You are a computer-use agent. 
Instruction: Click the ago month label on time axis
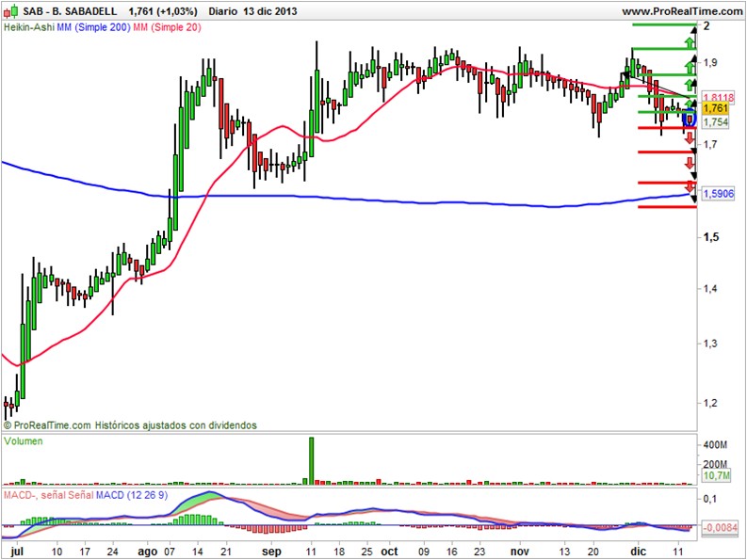click(147, 552)
